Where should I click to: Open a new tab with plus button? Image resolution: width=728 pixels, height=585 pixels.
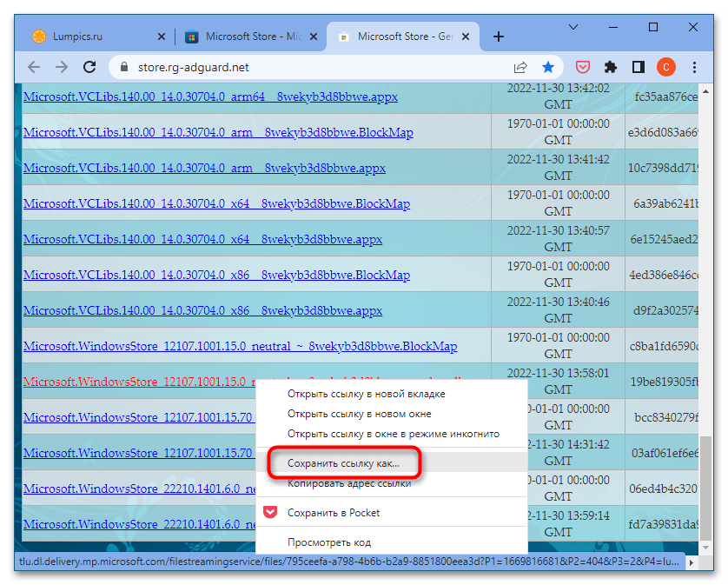point(498,37)
